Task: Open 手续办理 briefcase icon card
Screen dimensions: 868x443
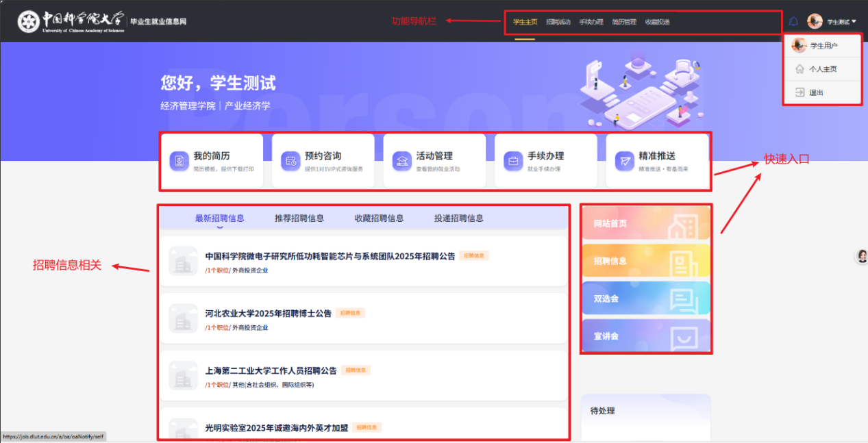Action: [x=512, y=161]
